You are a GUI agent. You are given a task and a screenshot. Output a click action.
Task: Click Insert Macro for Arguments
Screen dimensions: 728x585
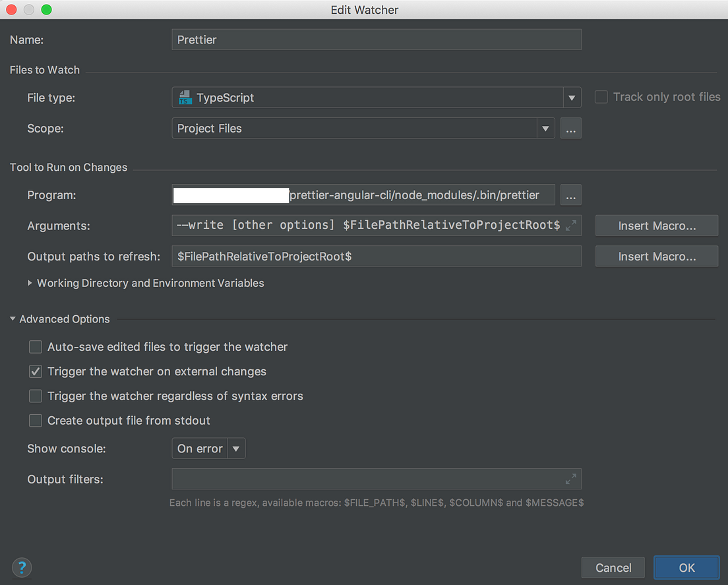655,225
